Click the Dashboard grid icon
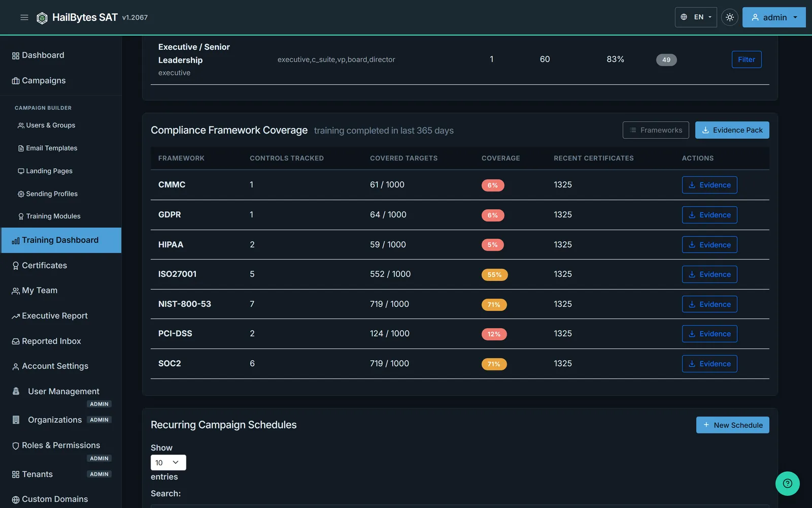 click(16, 56)
